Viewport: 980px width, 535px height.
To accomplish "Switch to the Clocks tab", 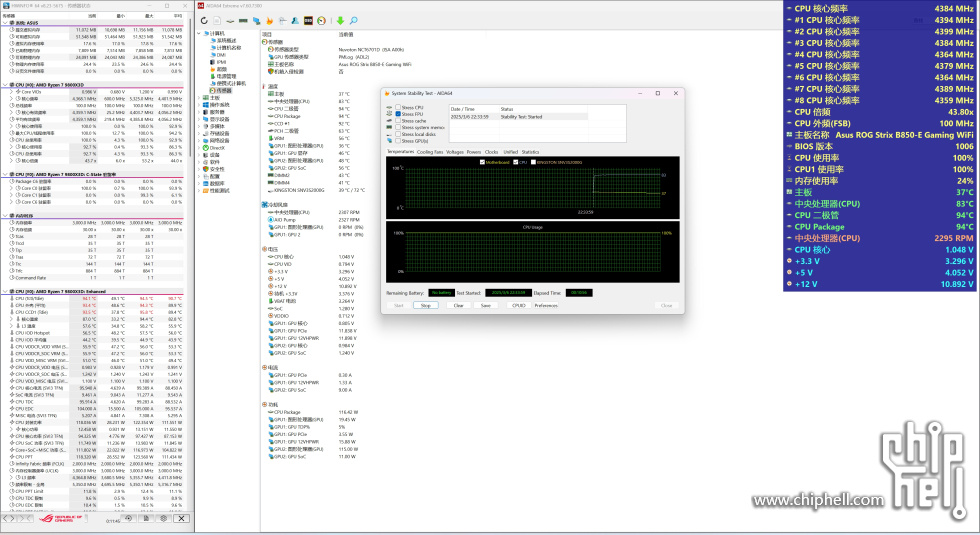I will 492,152.
